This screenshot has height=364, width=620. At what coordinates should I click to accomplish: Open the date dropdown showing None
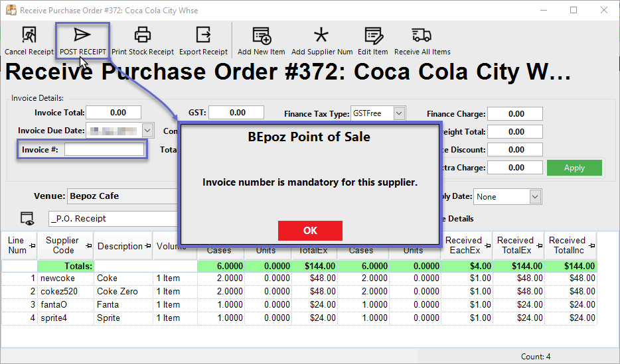click(x=534, y=197)
